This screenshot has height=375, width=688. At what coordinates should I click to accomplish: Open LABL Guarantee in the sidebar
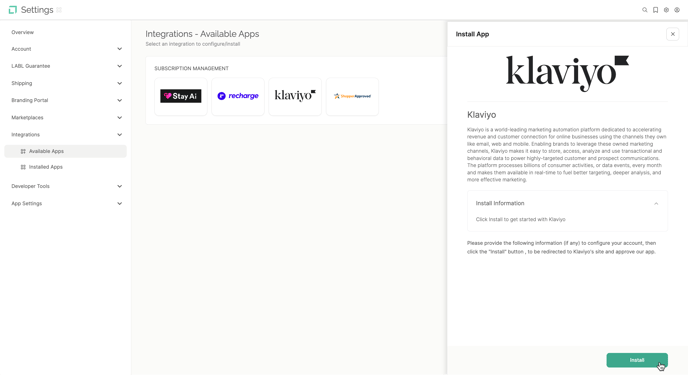click(x=31, y=66)
